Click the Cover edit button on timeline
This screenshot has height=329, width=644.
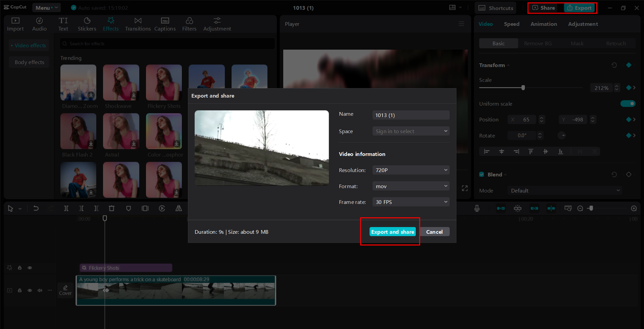tap(65, 290)
